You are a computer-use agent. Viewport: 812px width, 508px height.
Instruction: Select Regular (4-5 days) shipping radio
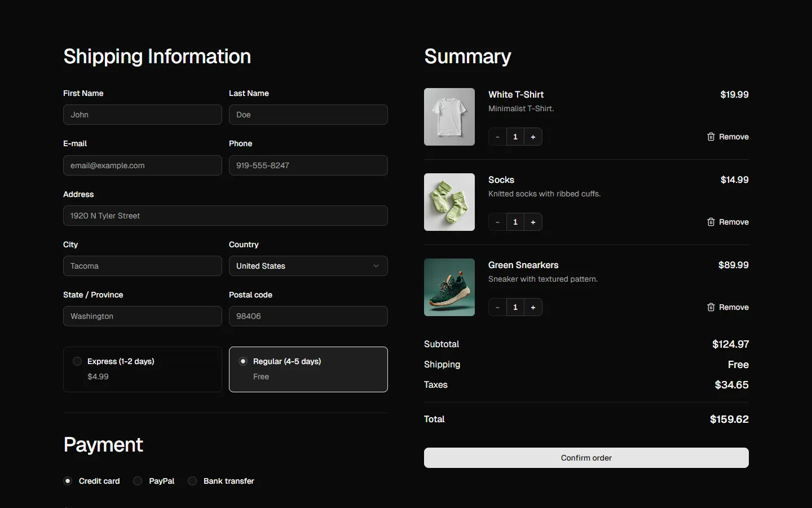pos(243,361)
